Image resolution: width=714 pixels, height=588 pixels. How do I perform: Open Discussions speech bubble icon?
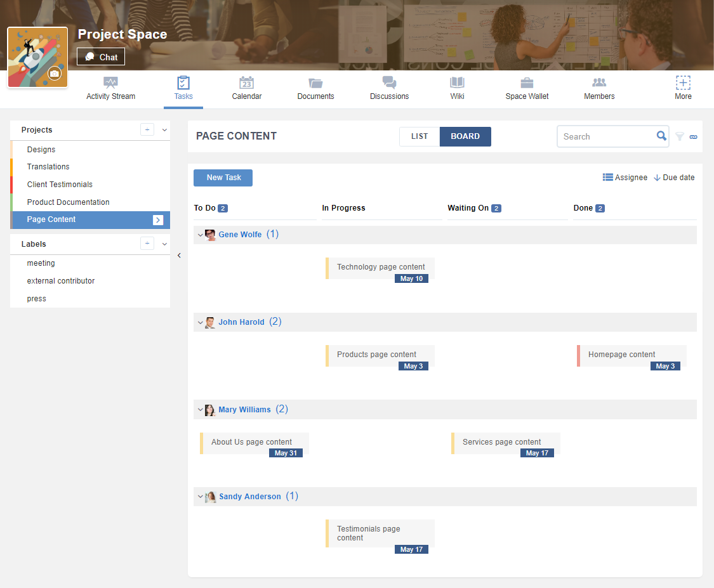(x=389, y=82)
